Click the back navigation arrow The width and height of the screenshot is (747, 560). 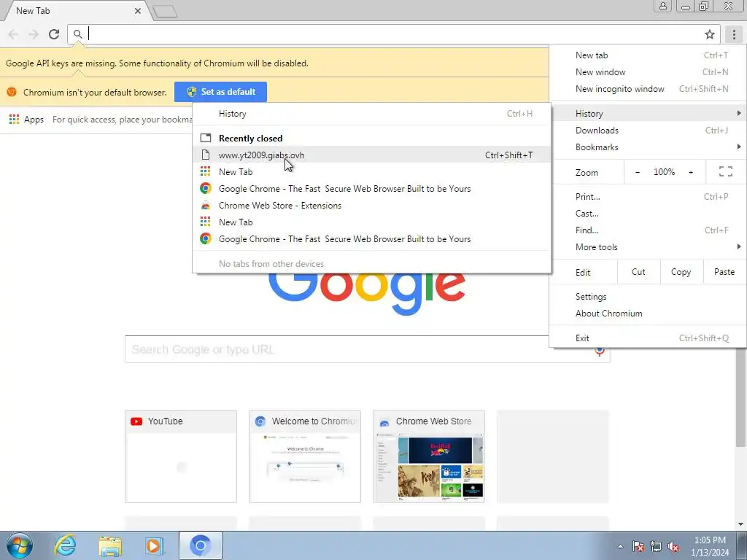13,34
